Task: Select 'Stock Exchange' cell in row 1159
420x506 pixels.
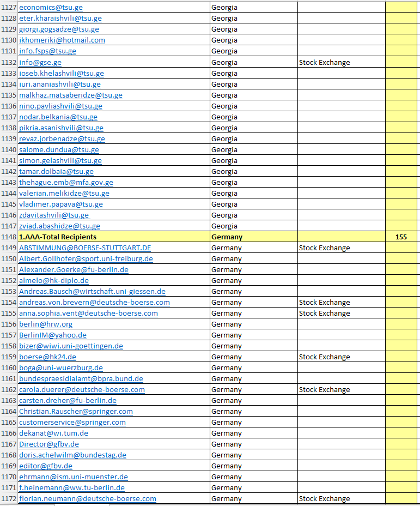Action: click(x=342, y=357)
